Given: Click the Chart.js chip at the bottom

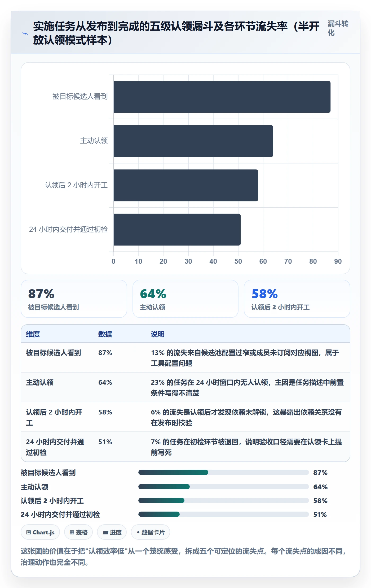Looking at the screenshot, I should coord(40,532).
